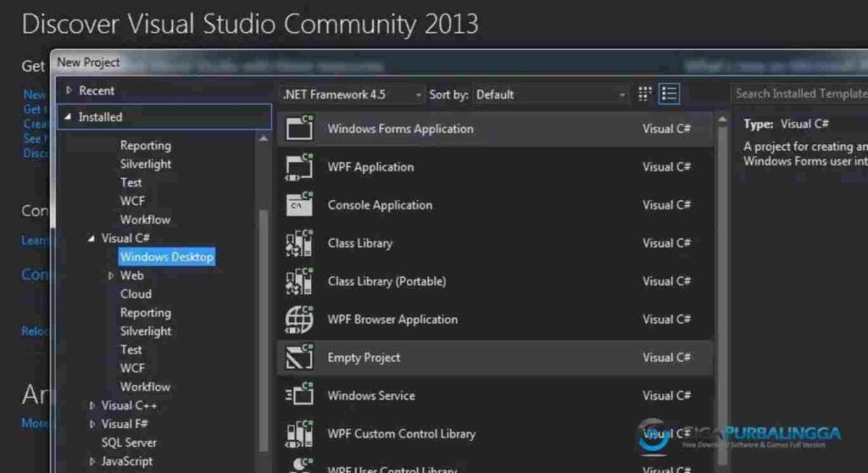Image resolution: width=868 pixels, height=473 pixels.
Task: Expand the Web node under Visual C#
Action: (x=111, y=275)
